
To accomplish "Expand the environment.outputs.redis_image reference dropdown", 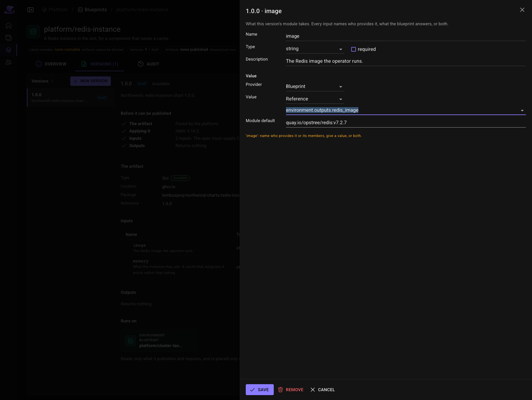I will (x=522, y=111).
